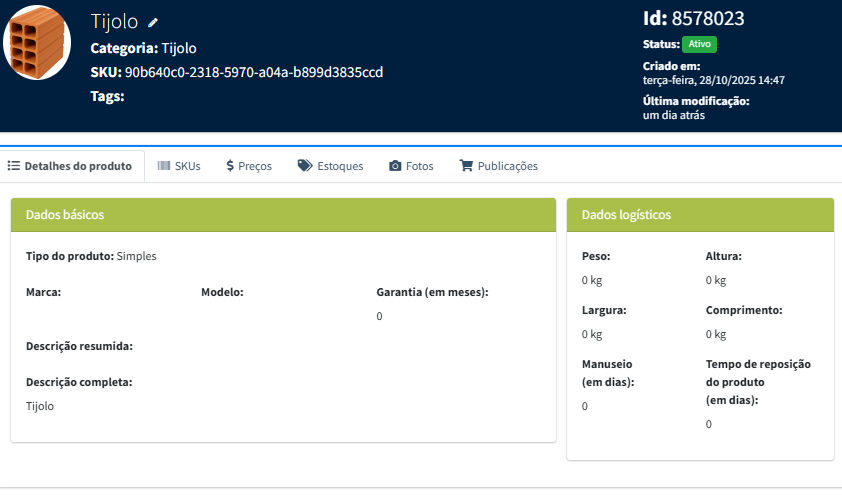Click the barcode icon on the SKUs tab

(164, 166)
